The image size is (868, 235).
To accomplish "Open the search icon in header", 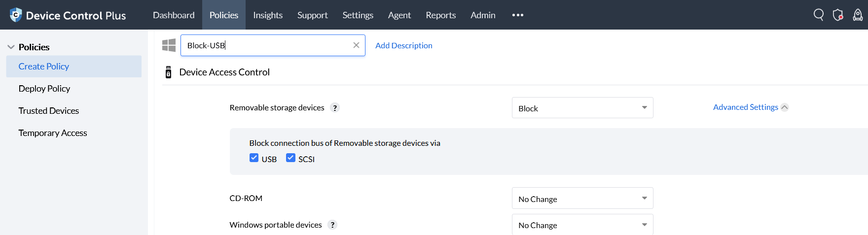I will click(819, 15).
